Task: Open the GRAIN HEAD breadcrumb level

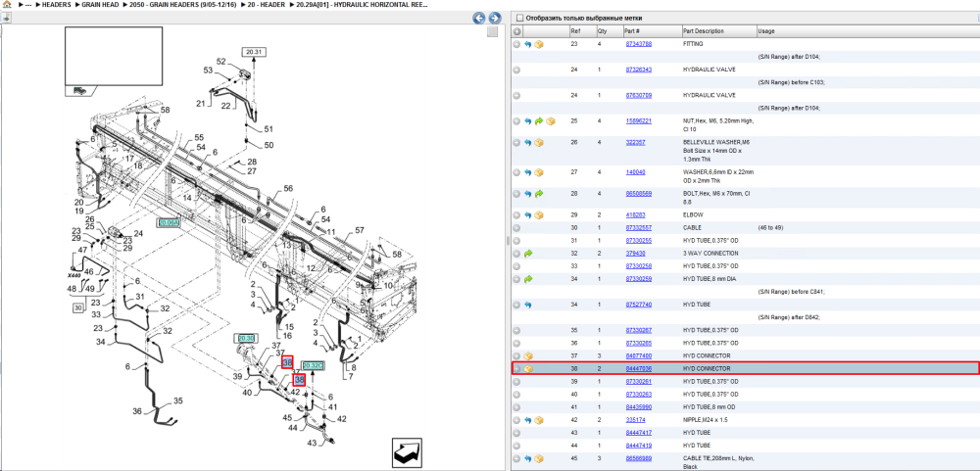Action: click(100, 4)
